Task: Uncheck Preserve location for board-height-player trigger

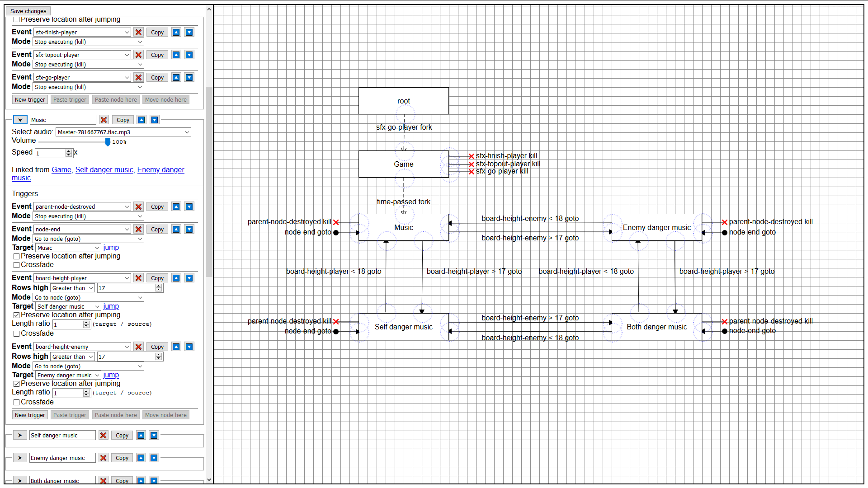Action: 17,315
